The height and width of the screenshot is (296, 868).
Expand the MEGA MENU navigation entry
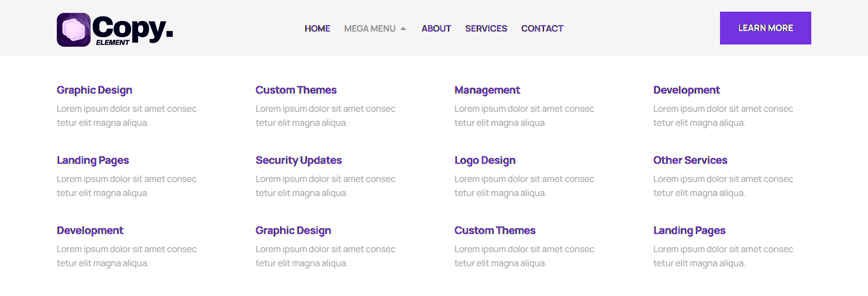point(370,29)
